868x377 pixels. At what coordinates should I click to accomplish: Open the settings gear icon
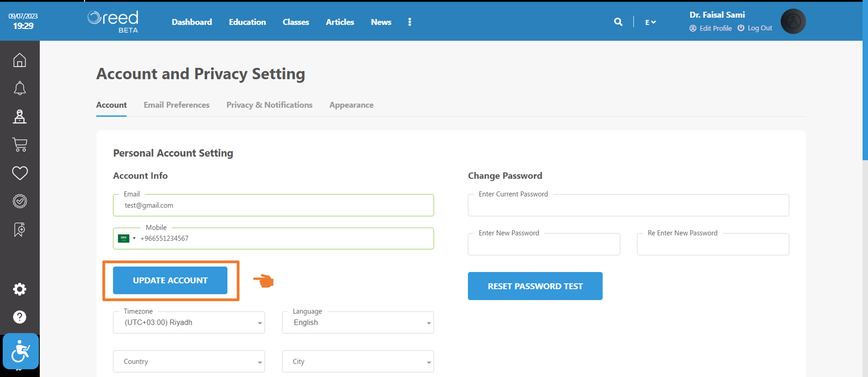(x=20, y=289)
